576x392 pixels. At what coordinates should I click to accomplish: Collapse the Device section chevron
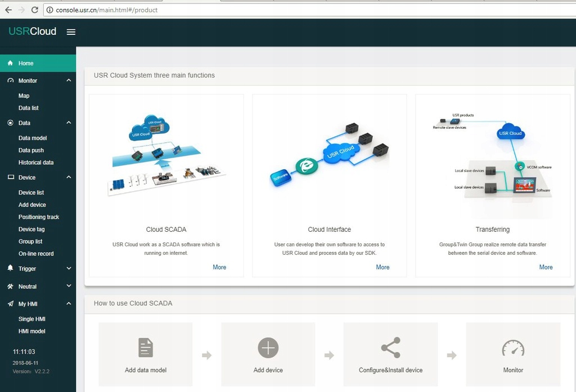pyautogui.click(x=69, y=177)
